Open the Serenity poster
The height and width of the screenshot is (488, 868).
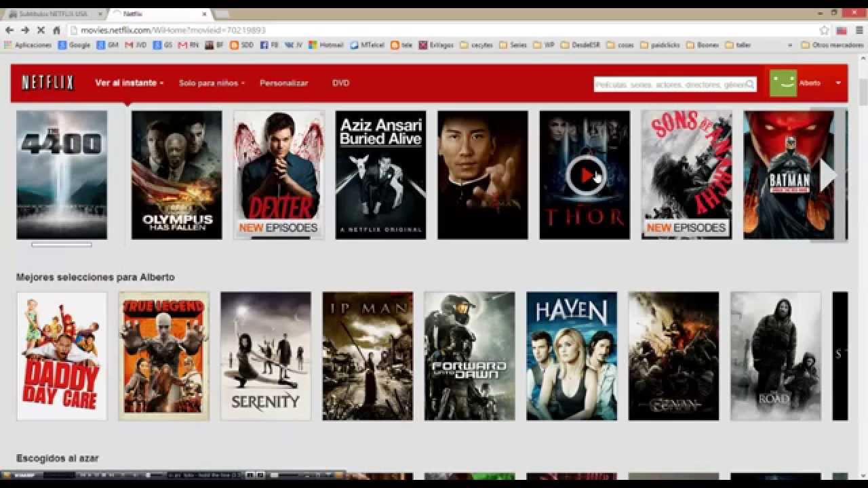point(266,356)
